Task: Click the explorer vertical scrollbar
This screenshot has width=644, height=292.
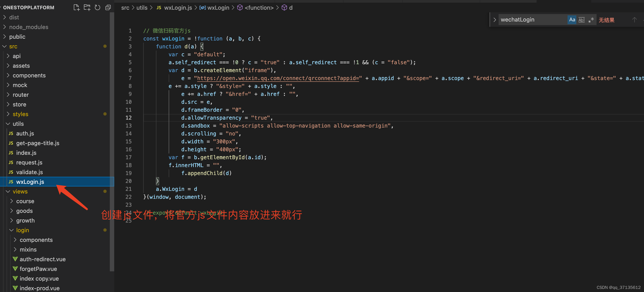Action: point(112,140)
